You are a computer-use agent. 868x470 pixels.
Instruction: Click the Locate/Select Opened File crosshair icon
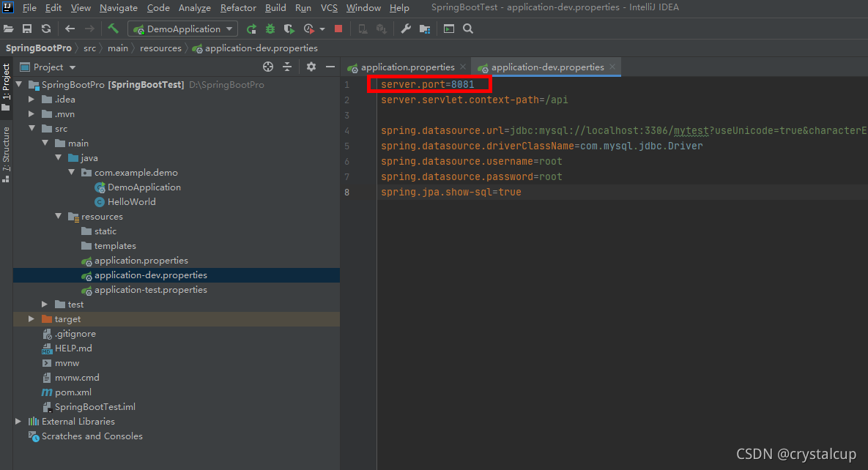tap(268, 67)
